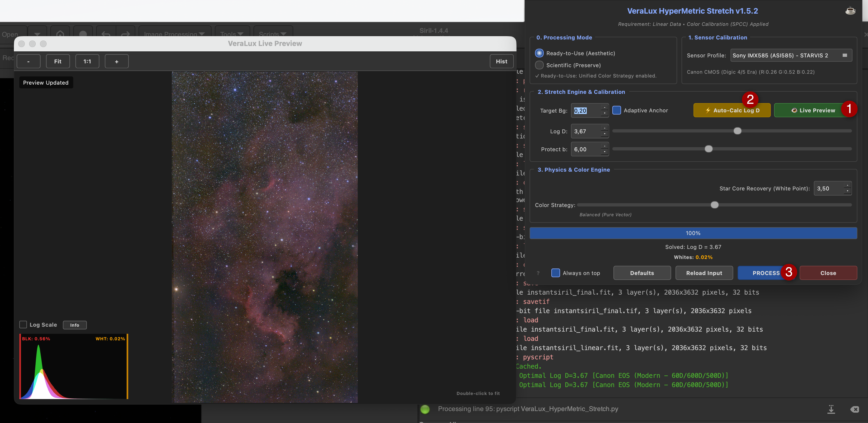Click the red Close button in the VeraLux dialog
Screen dimensions: 868x423
pos(828,273)
